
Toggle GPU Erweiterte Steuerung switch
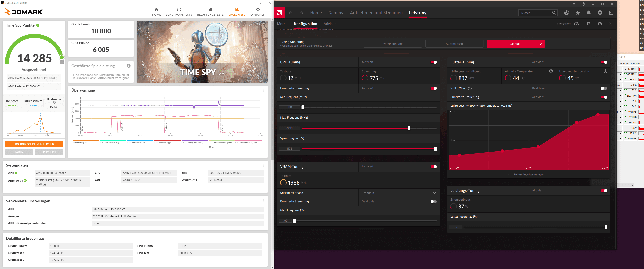[x=434, y=88]
